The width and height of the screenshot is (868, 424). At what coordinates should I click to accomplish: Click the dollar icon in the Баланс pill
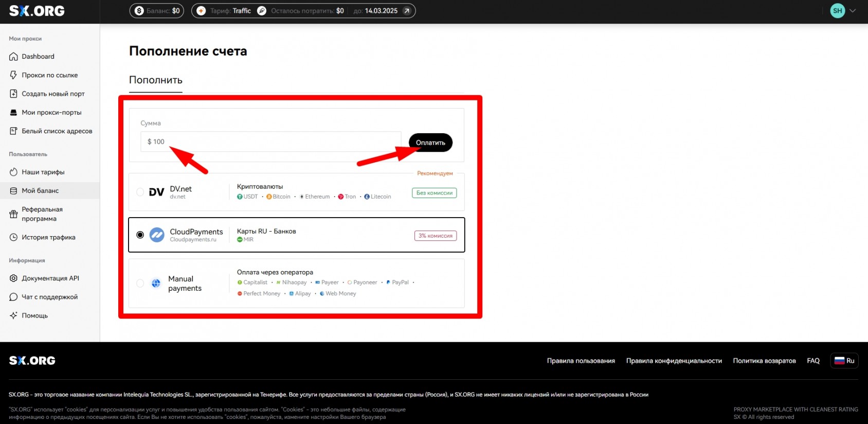[139, 11]
